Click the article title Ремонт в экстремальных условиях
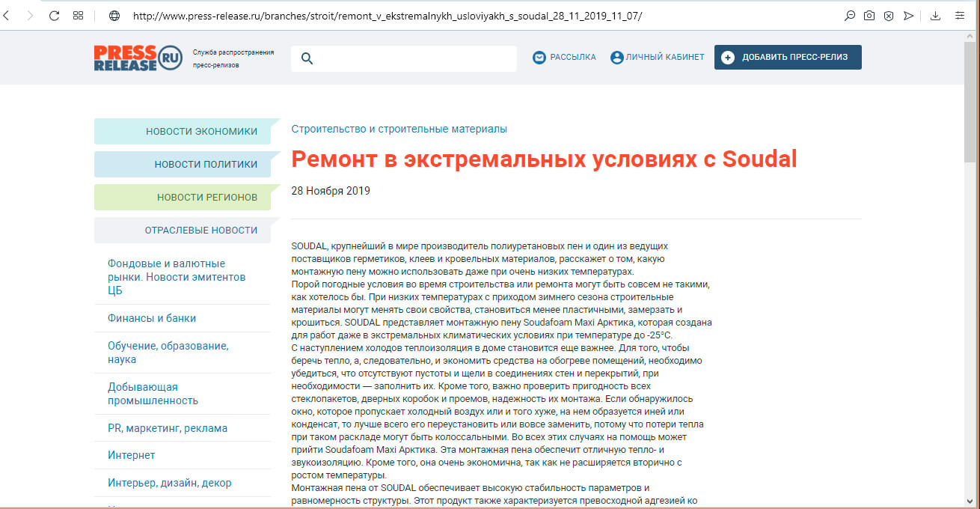Viewport: 980px width, 509px height. (x=544, y=159)
